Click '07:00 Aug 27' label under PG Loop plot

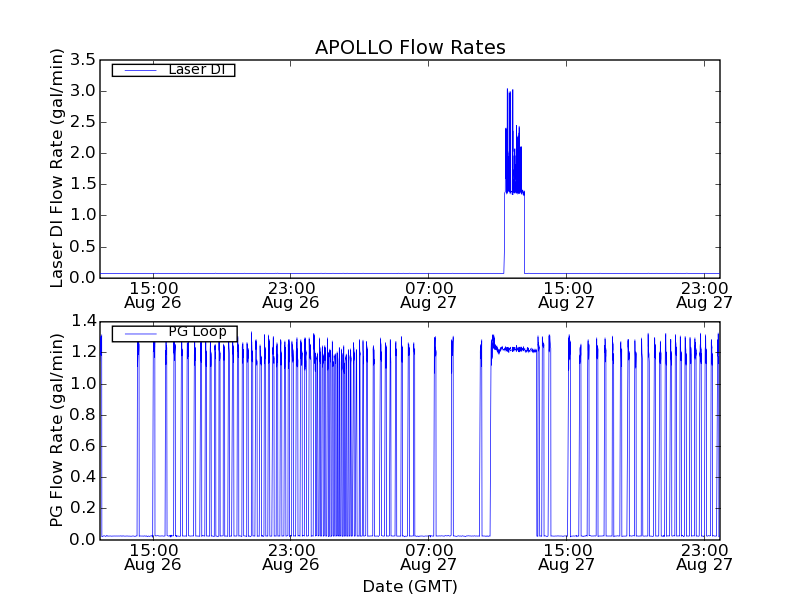pyautogui.click(x=429, y=557)
